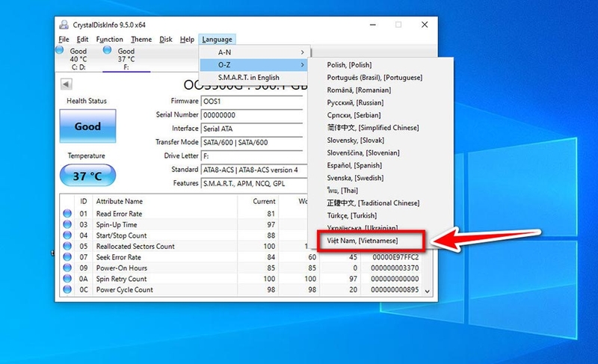Choose Português (Brasil) language
This screenshot has height=364, width=598.
point(380,78)
